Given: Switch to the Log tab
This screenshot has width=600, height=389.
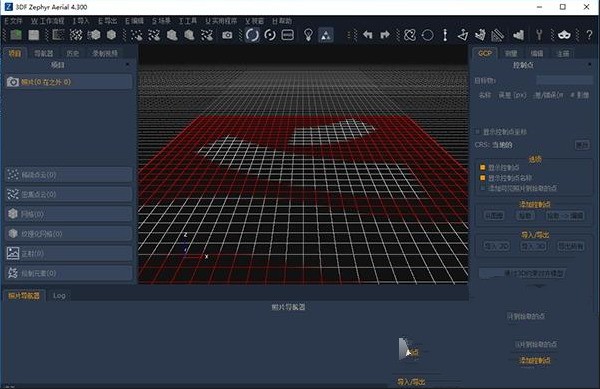Looking at the screenshot, I should coord(59,296).
